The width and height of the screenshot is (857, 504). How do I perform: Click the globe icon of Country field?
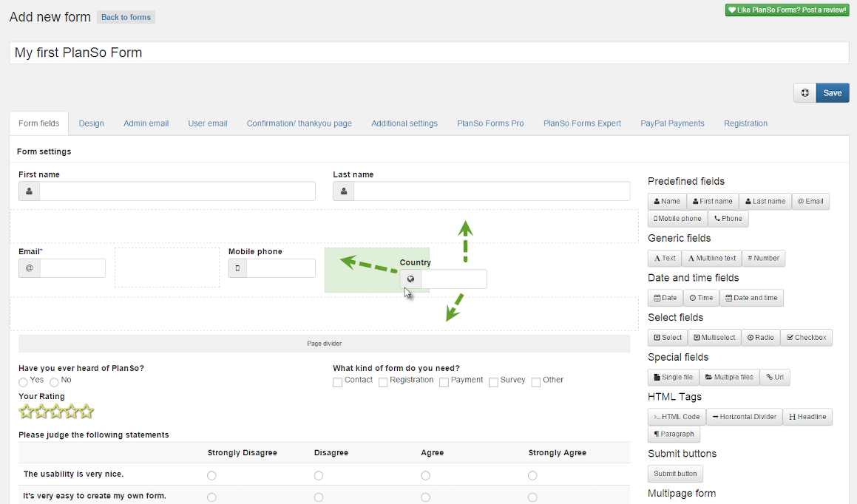410,279
